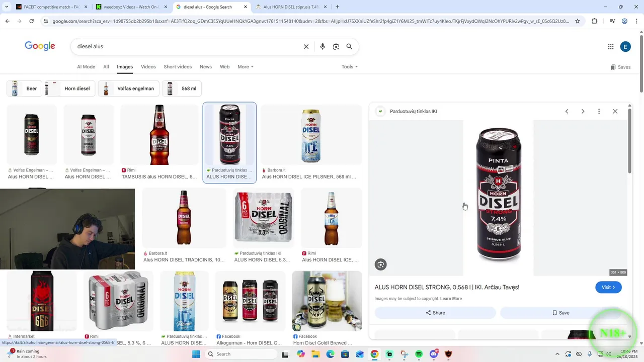The height and width of the screenshot is (362, 644).
Task: View site information icon in address bar
Action: pyautogui.click(x=46, y=21)
